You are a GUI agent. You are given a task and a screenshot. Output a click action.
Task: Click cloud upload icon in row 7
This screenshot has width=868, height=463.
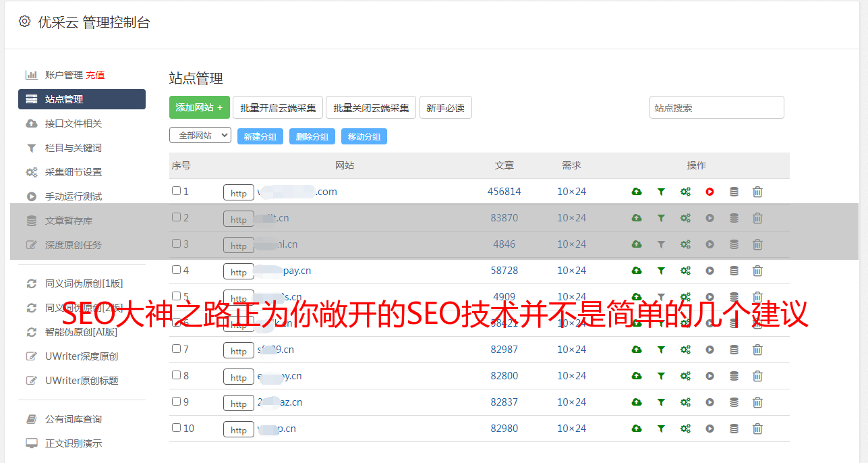pyautogui.click(x=637, y=350)
